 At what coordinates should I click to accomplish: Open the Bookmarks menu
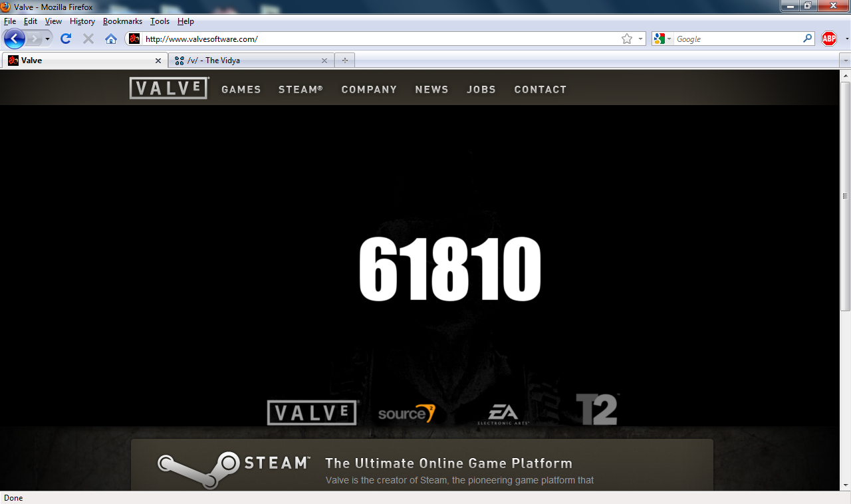click(x=122, y=21)
